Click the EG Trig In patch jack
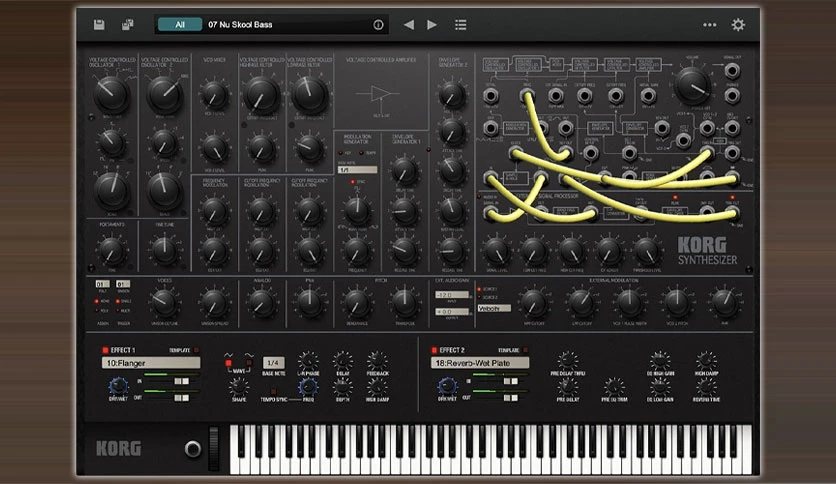The width and height of the screenshot is (836, 484). pyautogui.click(x=630, y=154)
